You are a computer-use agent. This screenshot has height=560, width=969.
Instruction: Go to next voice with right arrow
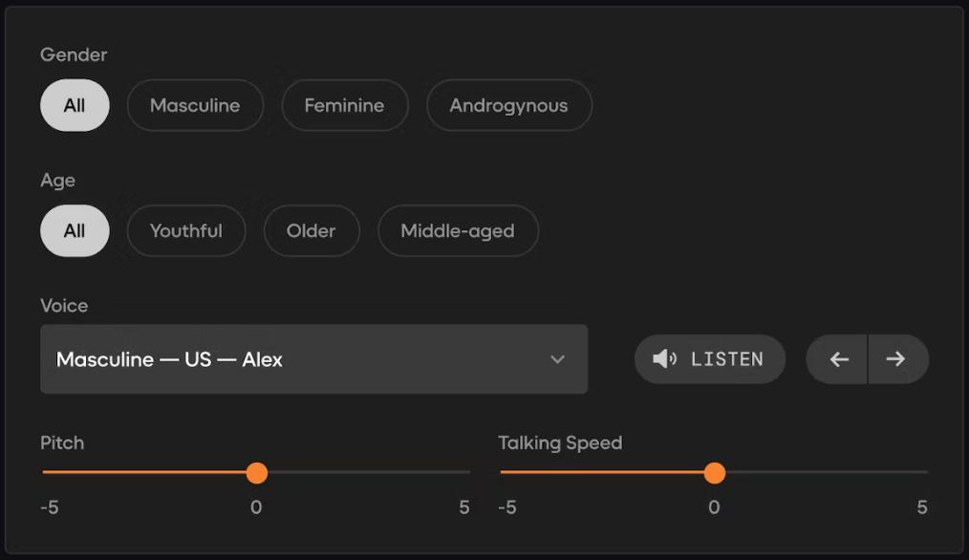click(x=896, y=359)
